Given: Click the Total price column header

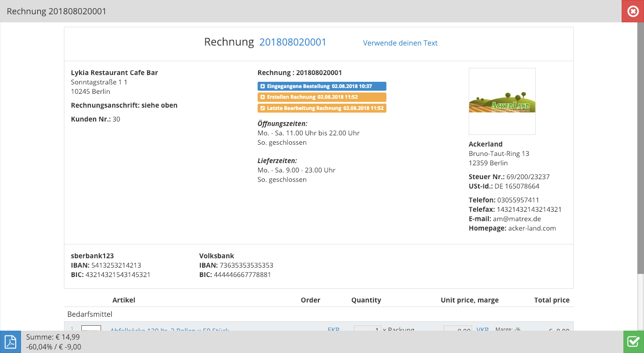Looking at the screenshot, I should [552, 300].
